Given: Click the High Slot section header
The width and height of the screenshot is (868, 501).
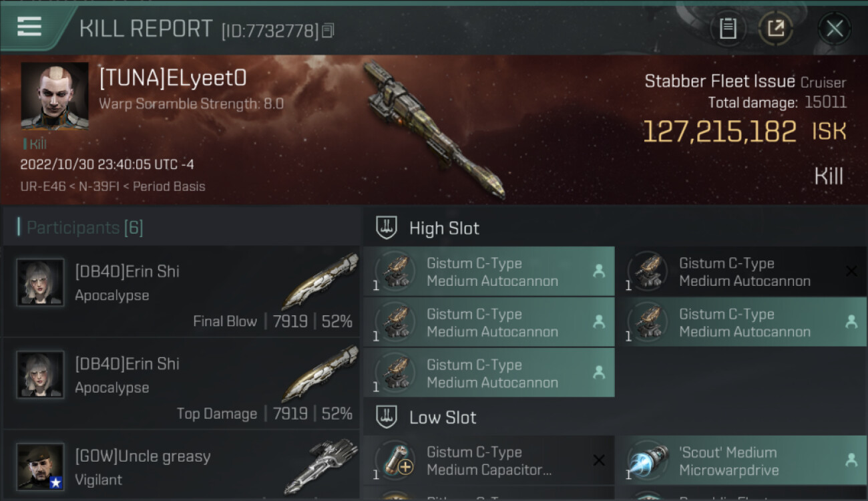Looking at the screenshot, I should pyautogui.click(x=444, y=228).
